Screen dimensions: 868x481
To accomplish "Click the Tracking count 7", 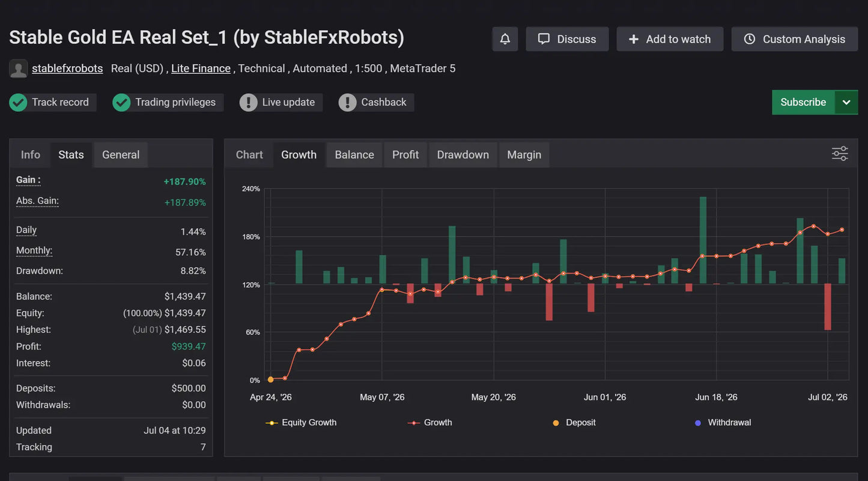I will (x=203, y=447).
